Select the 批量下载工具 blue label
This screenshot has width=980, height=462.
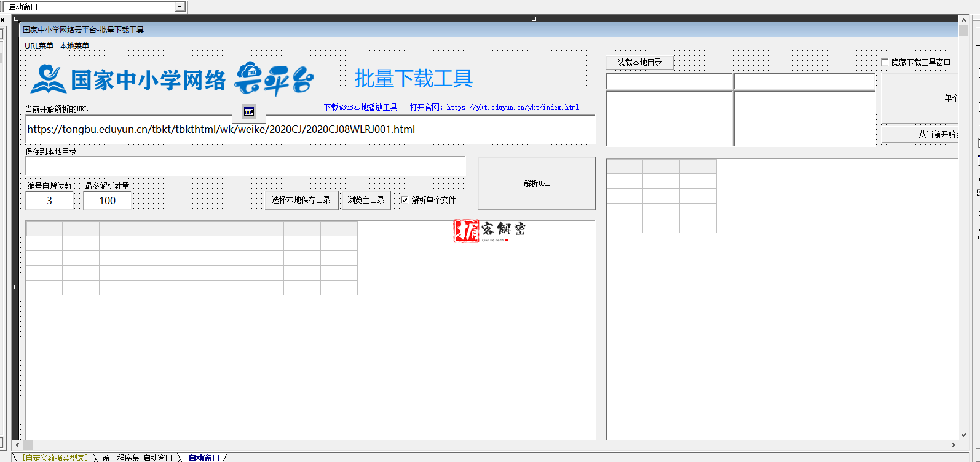coord(414,79)
